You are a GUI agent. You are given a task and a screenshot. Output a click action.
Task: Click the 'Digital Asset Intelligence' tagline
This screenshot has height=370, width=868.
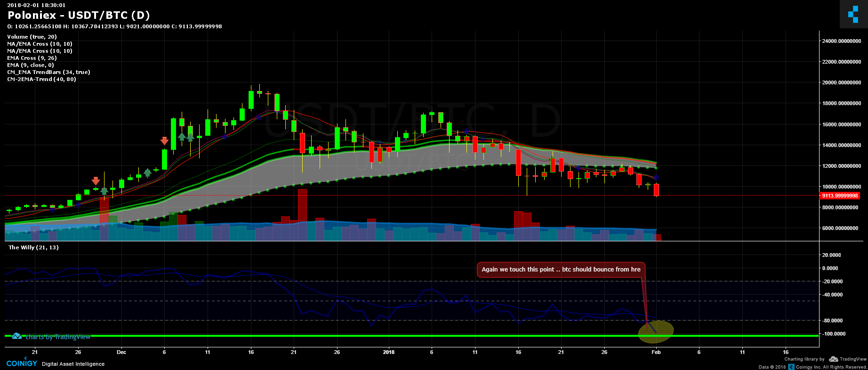(73, 364)
